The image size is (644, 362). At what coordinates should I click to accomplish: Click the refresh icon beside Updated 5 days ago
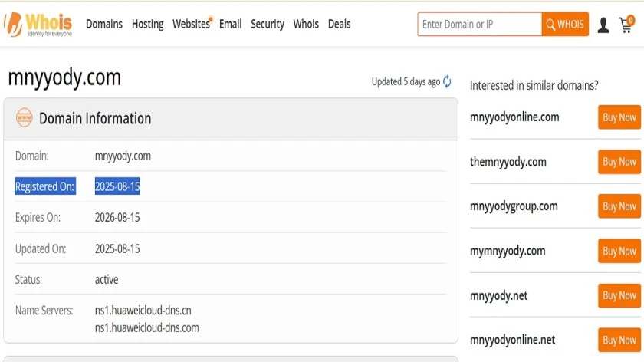pos(447,82)
